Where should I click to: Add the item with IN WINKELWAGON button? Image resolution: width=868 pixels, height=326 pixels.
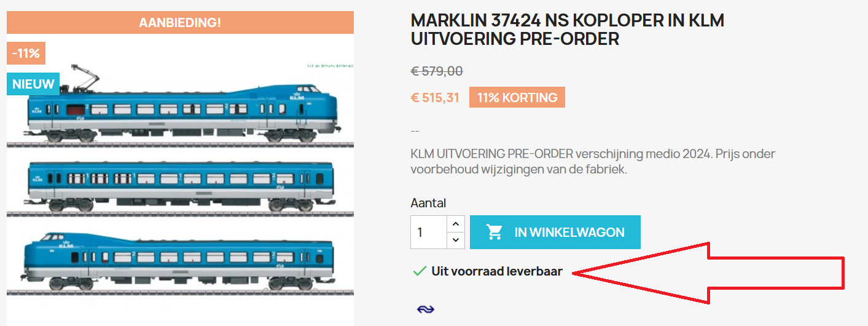click(555, 232)
